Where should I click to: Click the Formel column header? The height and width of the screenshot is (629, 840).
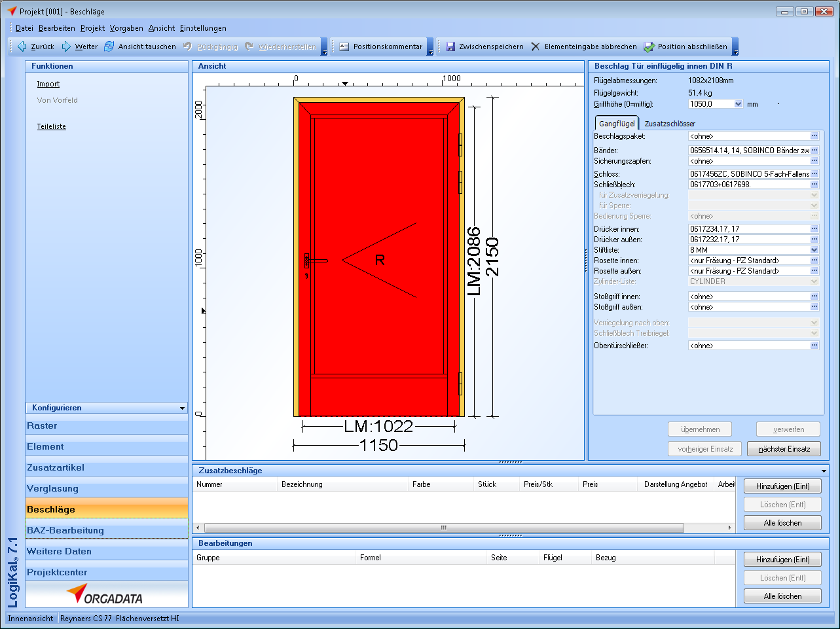(422, 558)
